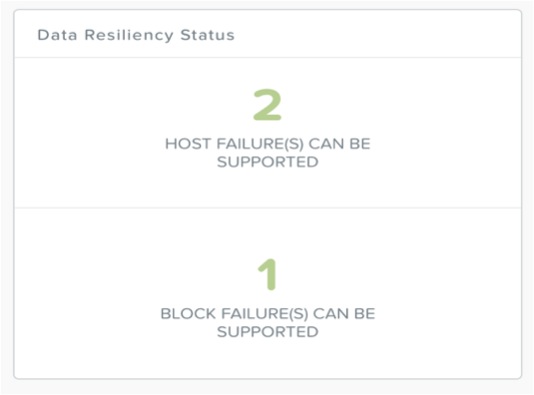534x395 pixels.
Task: Click the word Status in the widget header
Action: [x=207, y=35]
